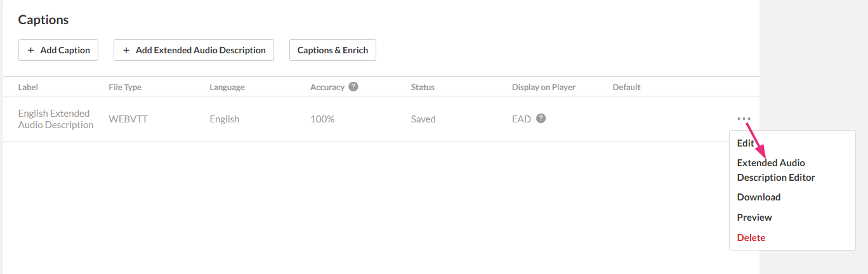Select Edit from the context menu
The height and width of the screenshot is (274, 868).
(746, 143)
